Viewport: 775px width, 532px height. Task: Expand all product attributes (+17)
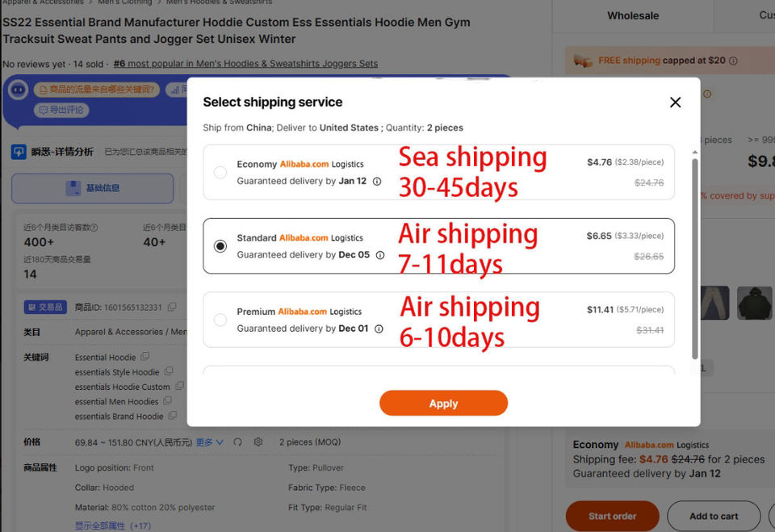[x=113, y=526]
